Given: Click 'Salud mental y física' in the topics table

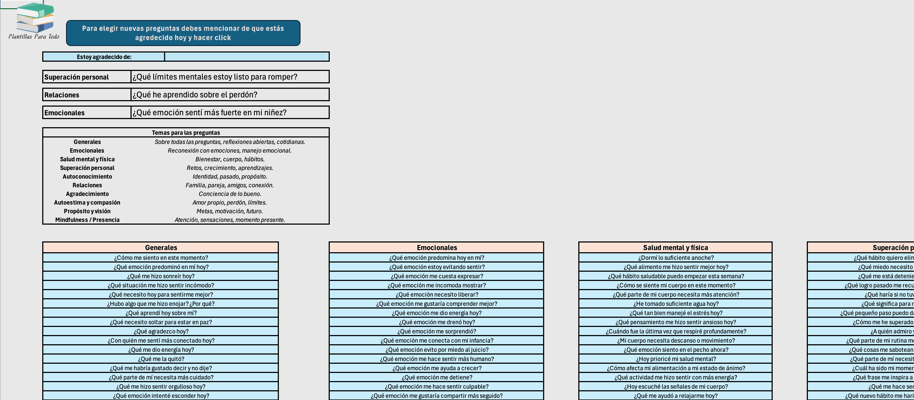Looking at the screenshot, I should pos(87,159).
